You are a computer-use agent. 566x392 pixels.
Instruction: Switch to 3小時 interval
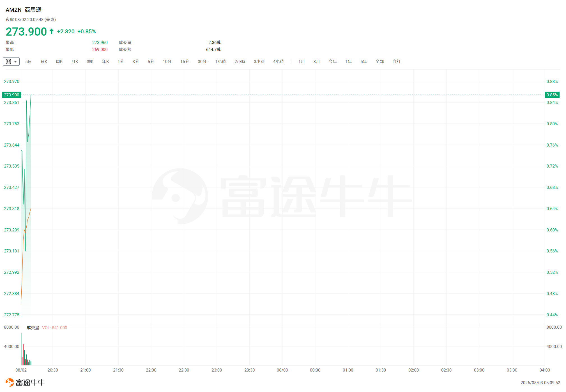[259, 61]
